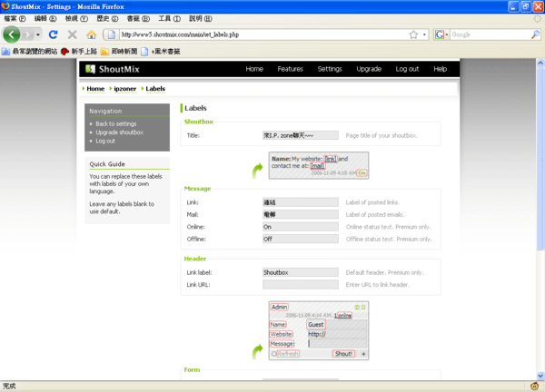Open Help in the ShoutMix header

[440, 69]
